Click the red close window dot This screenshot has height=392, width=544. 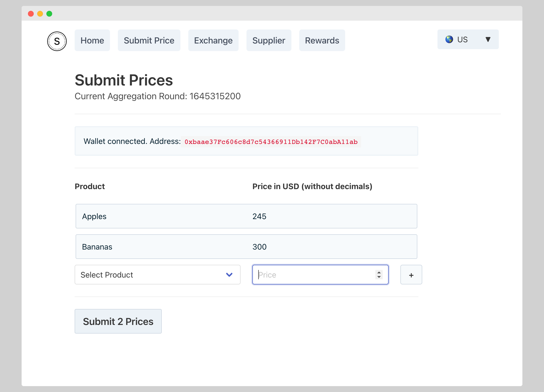coord(31,14)
